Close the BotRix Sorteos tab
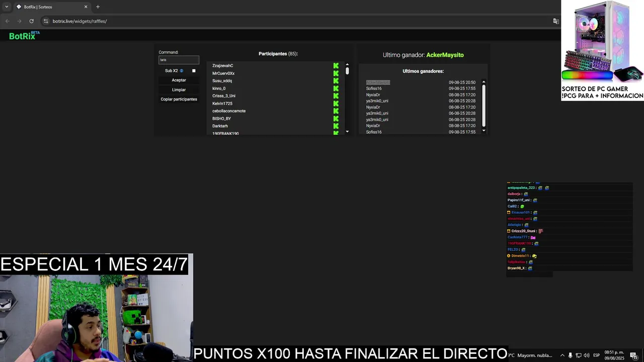 coord(86,7)
